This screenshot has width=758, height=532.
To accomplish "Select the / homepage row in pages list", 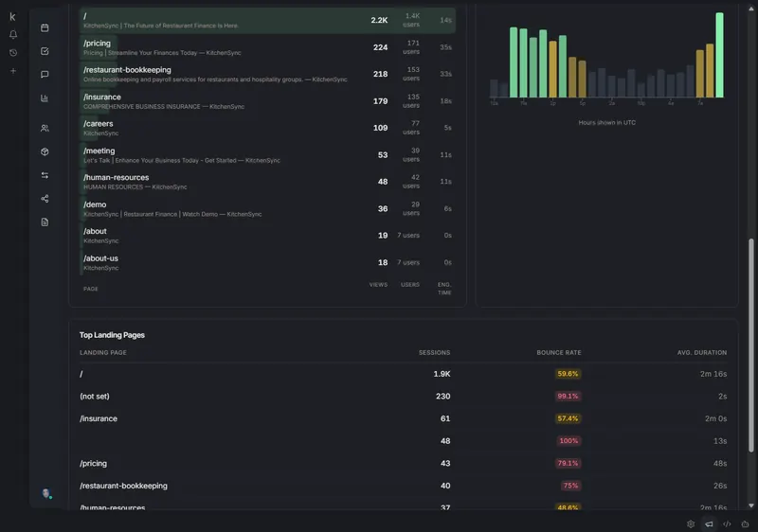I will (x=267, y=20).
